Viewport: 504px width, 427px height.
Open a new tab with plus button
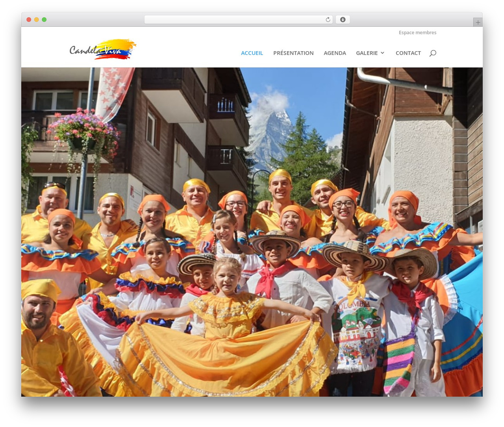point(478,22)
